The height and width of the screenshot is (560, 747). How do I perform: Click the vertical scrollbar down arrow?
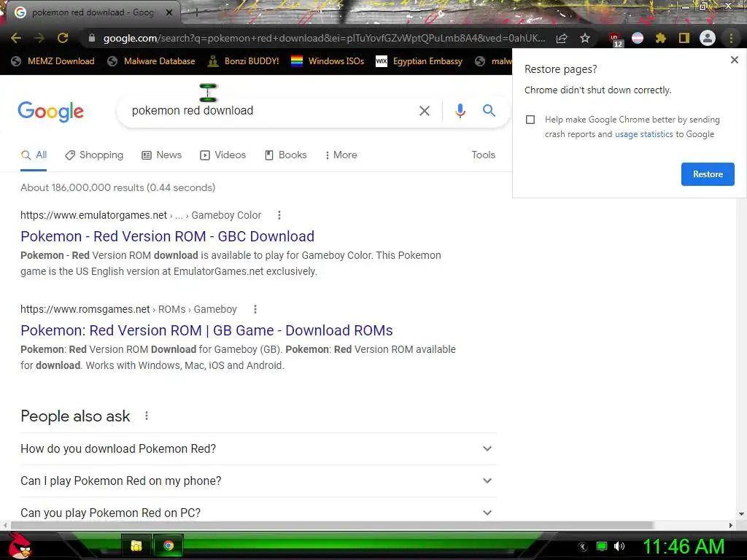pos(741,514)
